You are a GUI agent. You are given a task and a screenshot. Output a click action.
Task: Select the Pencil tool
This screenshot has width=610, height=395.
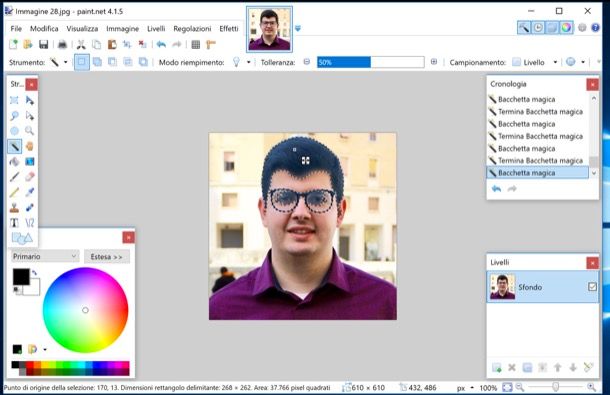(x=14, y=192)
